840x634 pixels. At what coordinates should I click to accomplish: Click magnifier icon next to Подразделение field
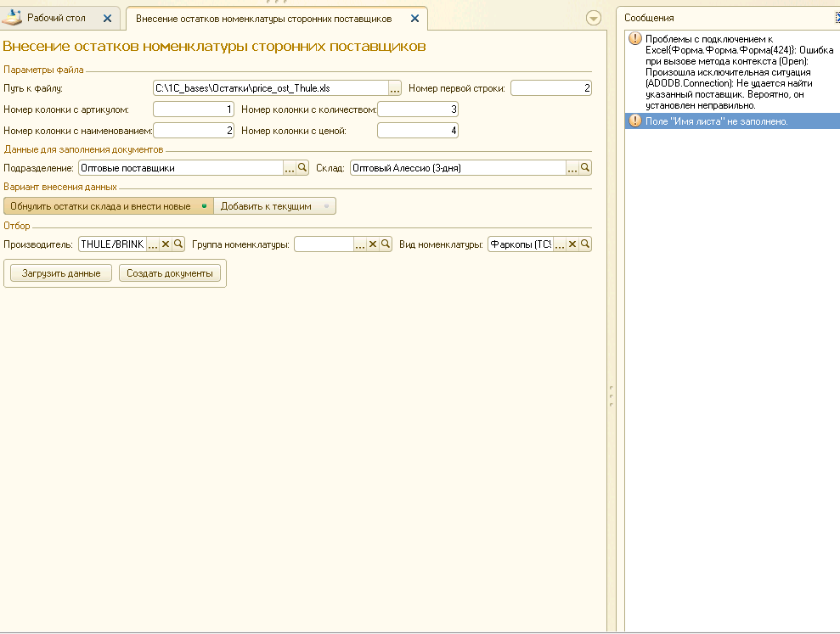click(302, 168)
